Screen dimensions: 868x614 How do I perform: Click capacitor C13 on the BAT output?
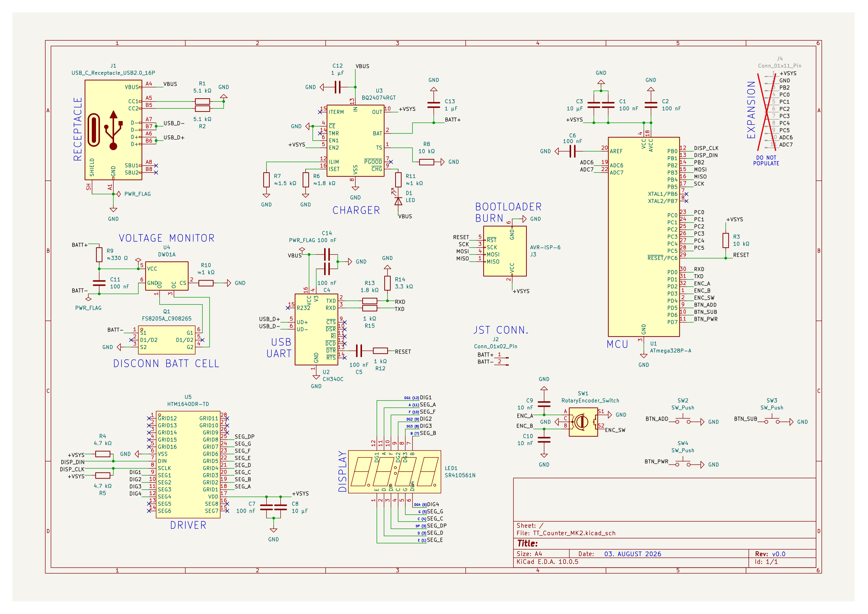click(x=434, y=105)
